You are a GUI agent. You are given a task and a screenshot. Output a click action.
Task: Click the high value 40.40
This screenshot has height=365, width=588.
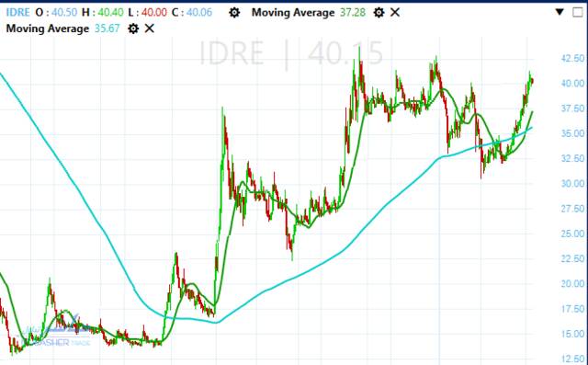tap(110, 12)
